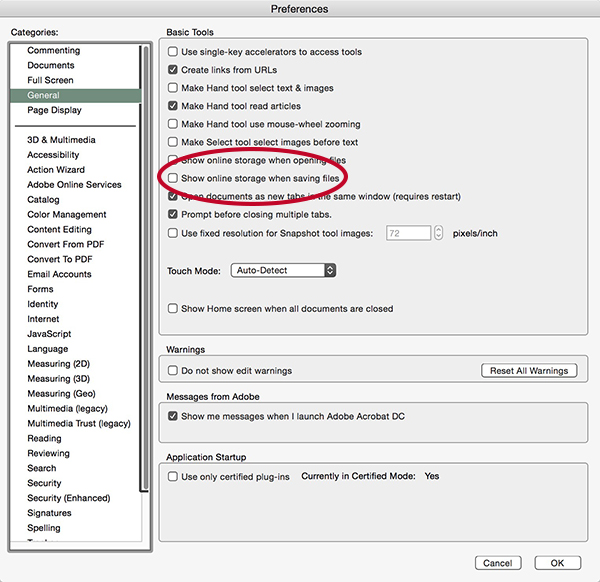Image resolution: width=600 pixels, height=582 pixels.
Task: Select Action Wizard category
Action: coord(56,170)
